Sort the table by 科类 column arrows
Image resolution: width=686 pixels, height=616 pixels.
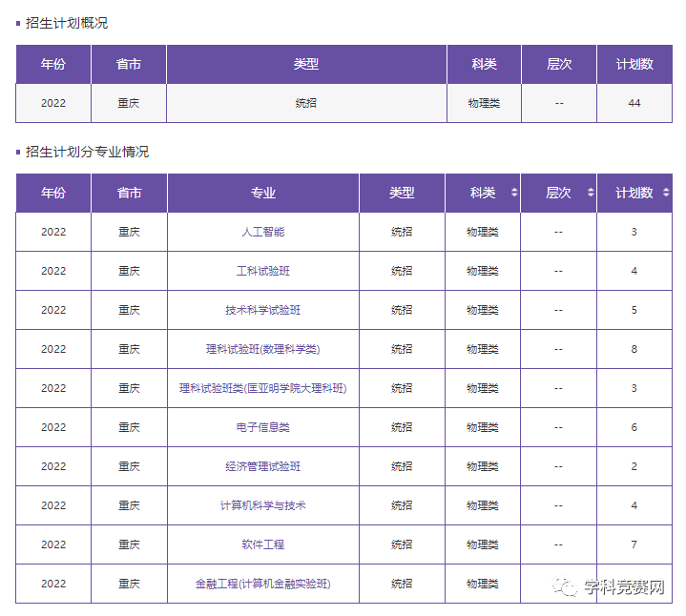(514, 193)
